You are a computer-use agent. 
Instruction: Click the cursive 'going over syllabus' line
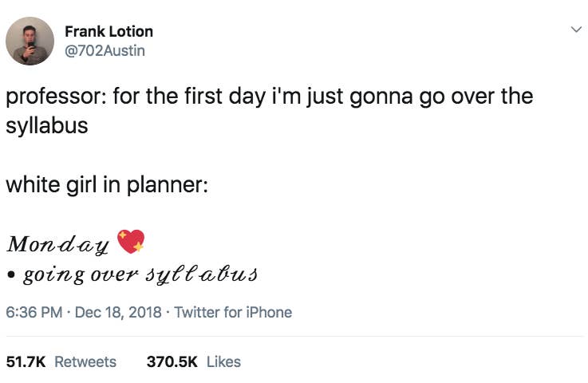140,275
